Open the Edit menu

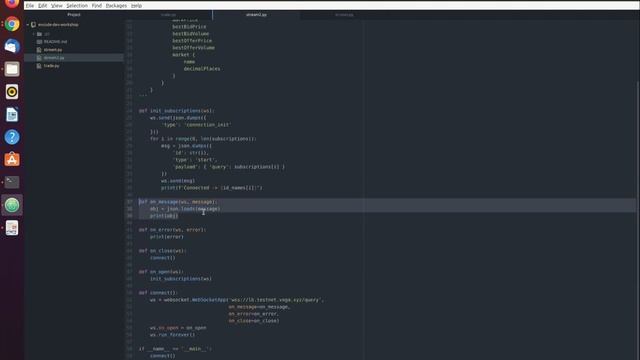click(42, 6)
